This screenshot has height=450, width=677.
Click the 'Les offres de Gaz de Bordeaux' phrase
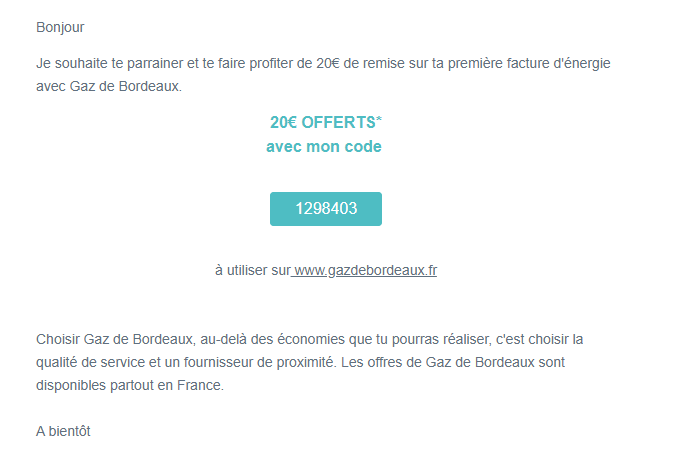(438, 362)
